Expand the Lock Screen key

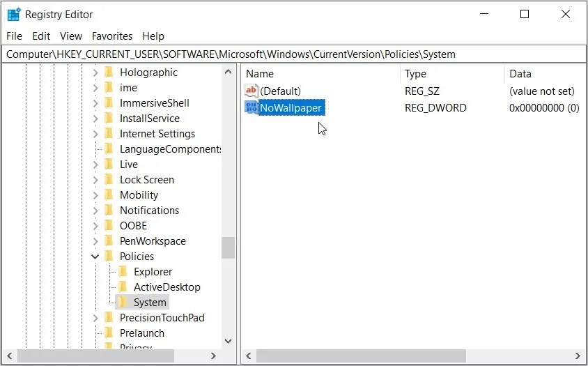(x=95, y=180)
